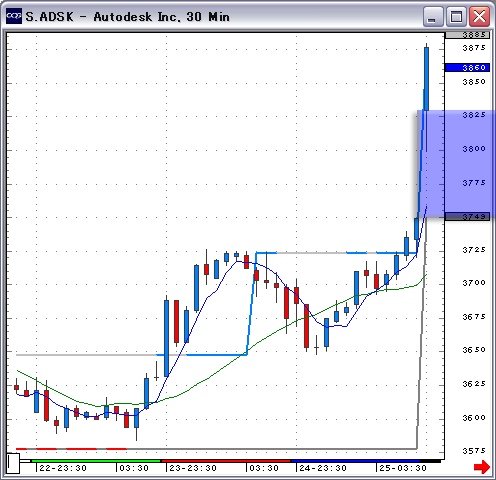Viewport: 496px width, 480px height.
Task: Click the 3650 price axis label
Action: pos(474,350)
